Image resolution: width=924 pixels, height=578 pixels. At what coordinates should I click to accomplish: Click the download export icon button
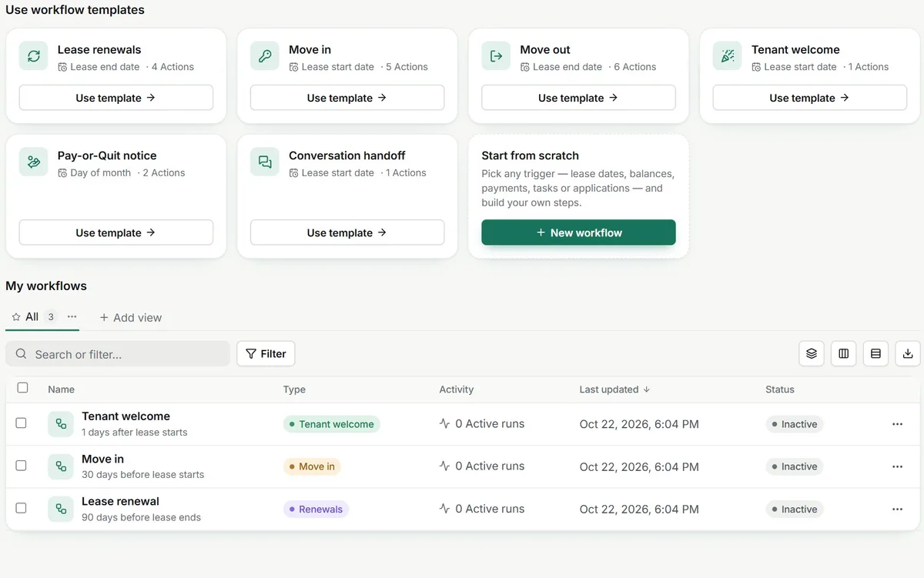point(908,353)
